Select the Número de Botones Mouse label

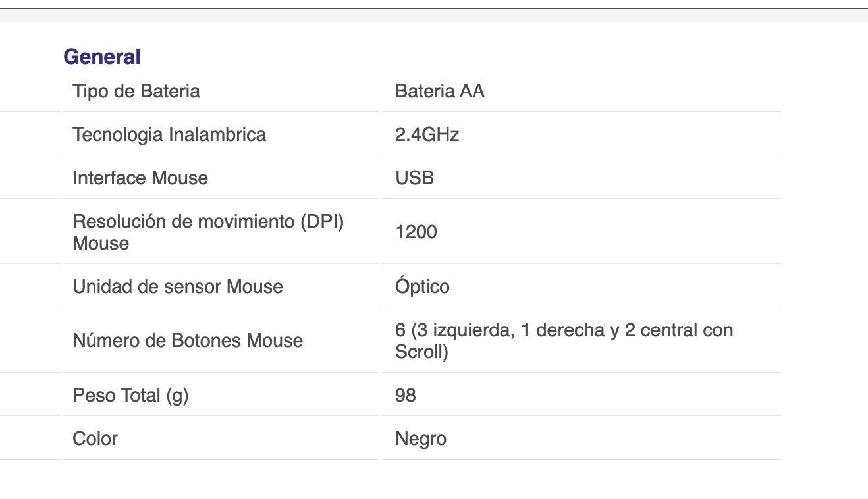pos(188,340)
